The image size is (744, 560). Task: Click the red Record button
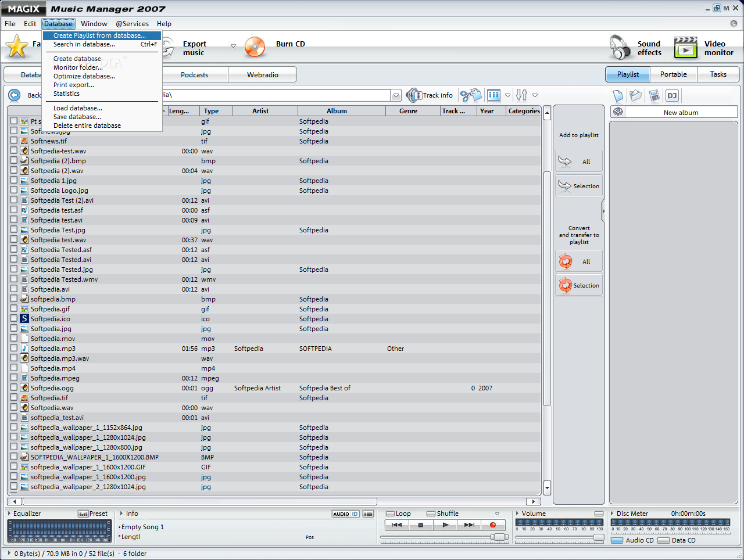pyautogui.click(x=493, y=525)
